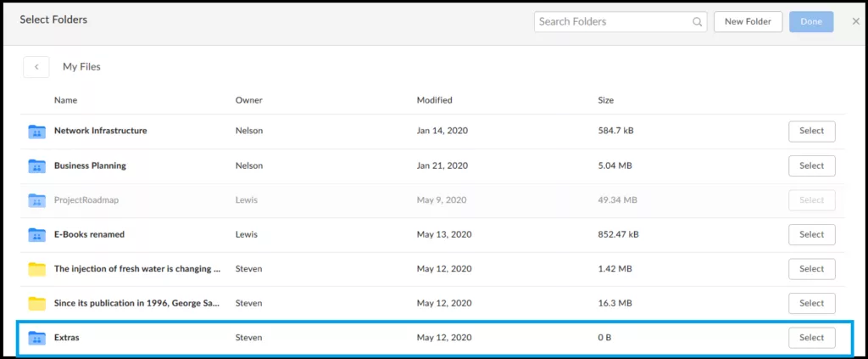Screen dimensions: 868x359
Task: Select the 'Since its publication in 1996' folder
Action: click(x=811, y=303)
